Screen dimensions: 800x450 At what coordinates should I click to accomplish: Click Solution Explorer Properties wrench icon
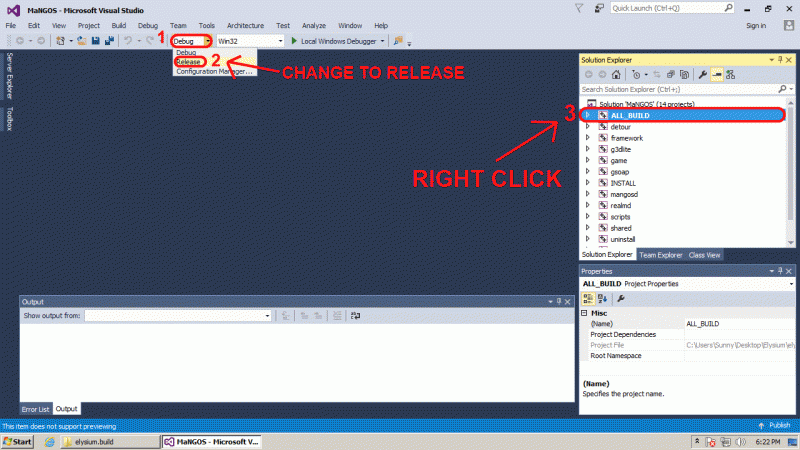point(703,74)
